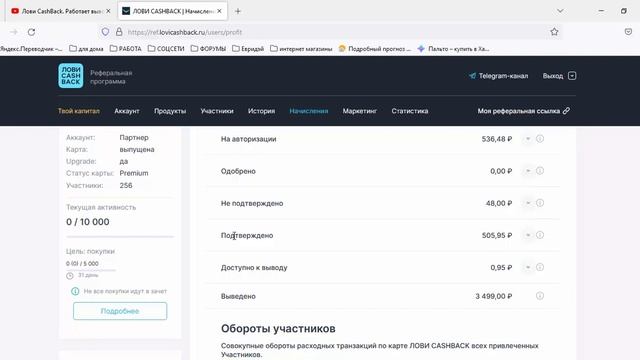This screenshot has width=640, height=360.
Task: Click the Лови Cashback logo
Action: pos(71,76)
